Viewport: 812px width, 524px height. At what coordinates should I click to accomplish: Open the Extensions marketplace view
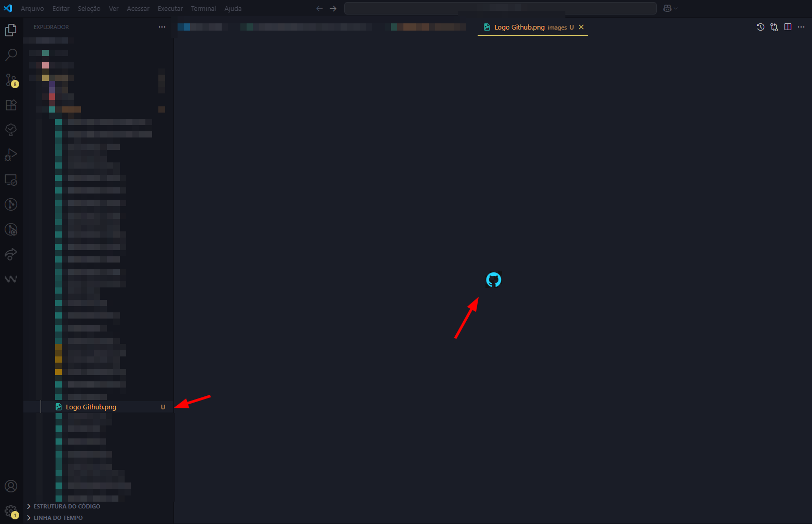click(x=11, y=105)
